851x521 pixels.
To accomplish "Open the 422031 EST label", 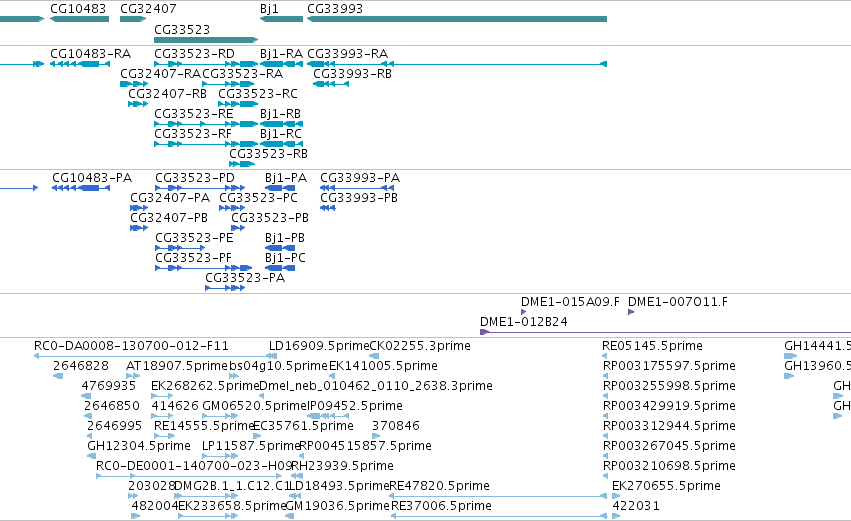I will [x=636, y=507].
